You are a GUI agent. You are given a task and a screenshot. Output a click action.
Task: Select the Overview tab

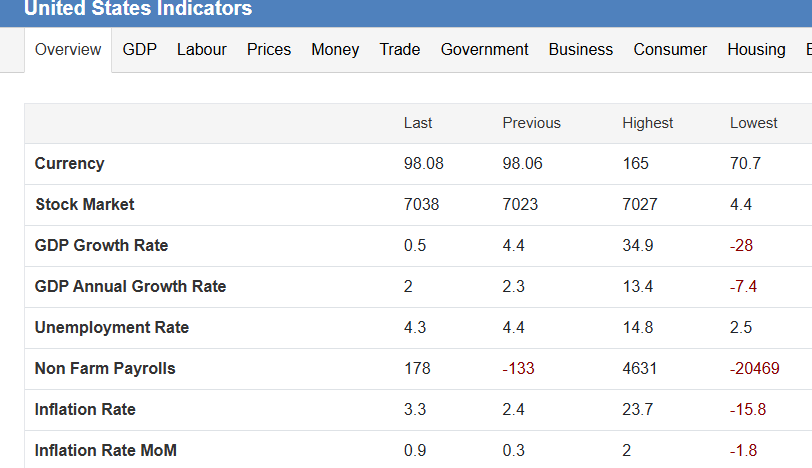[68, 49]
